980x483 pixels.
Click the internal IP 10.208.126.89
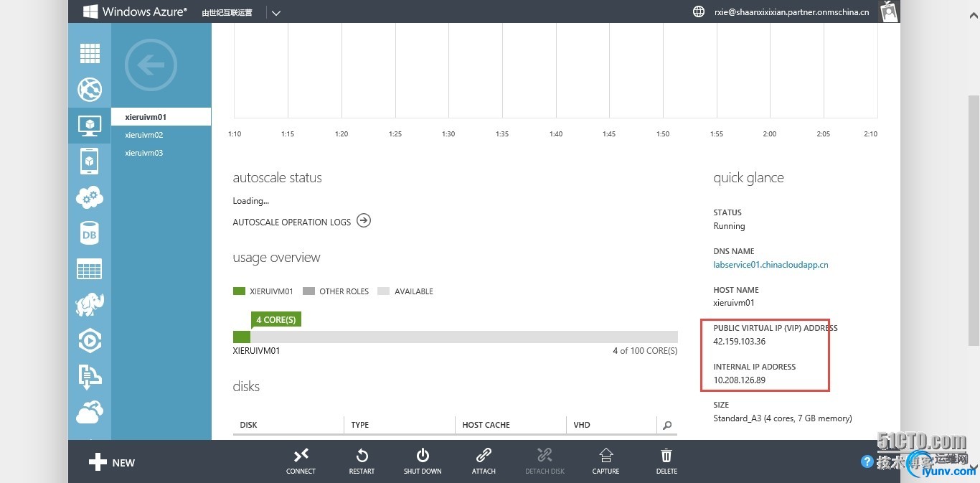(739, 380)
